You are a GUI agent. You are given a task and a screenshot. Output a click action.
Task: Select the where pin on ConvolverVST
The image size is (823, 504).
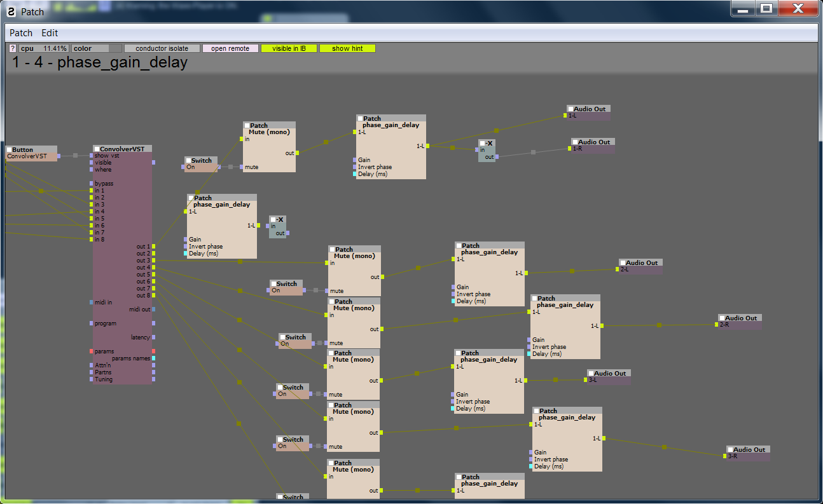[x=91, y=170]
